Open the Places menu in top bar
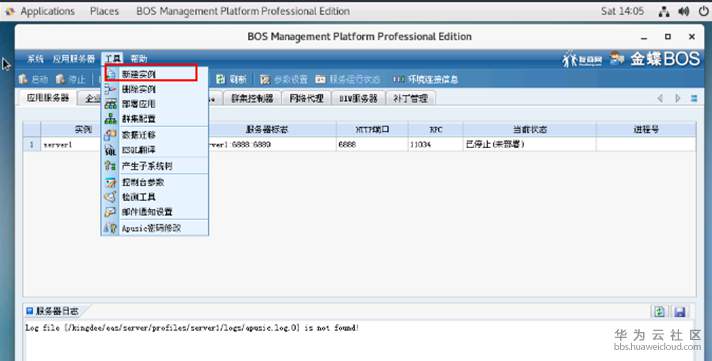The width and height of the screenshot is (712, 361). point(104,11)
